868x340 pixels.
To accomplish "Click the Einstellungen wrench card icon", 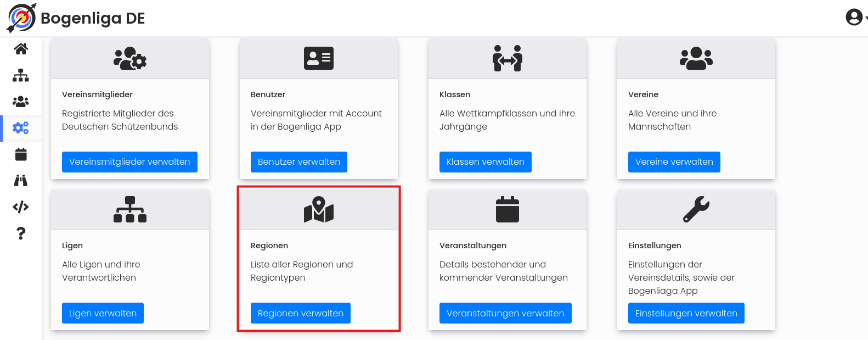I will click(696, 209).
